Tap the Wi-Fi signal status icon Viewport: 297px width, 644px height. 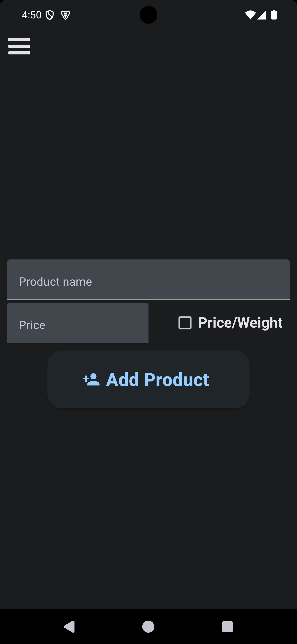pos(250,15)
